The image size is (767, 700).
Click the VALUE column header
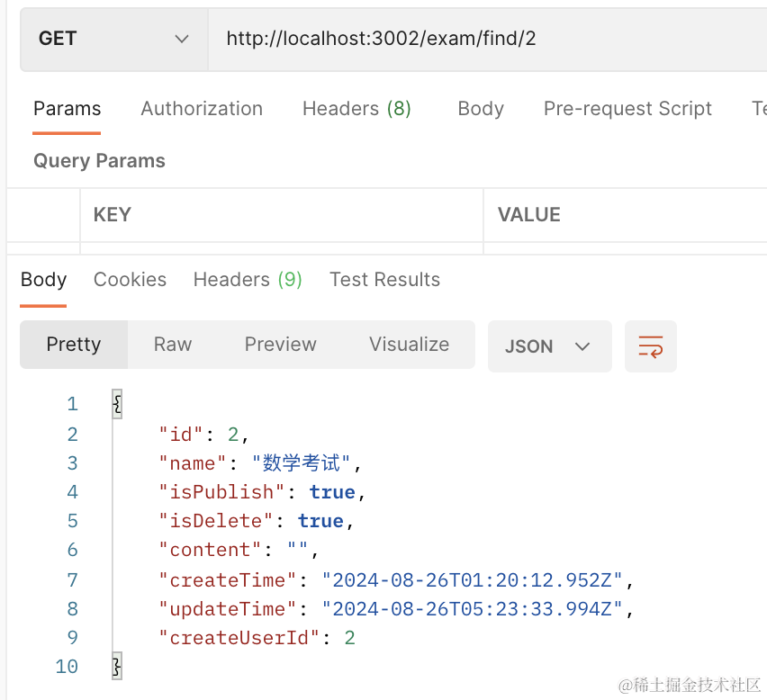tap(529, 215)
